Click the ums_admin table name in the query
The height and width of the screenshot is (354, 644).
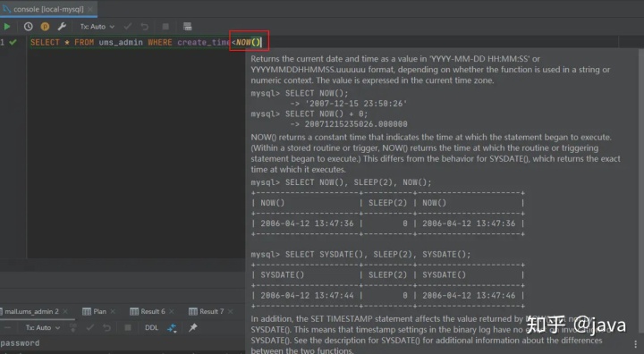click(121, 42)
